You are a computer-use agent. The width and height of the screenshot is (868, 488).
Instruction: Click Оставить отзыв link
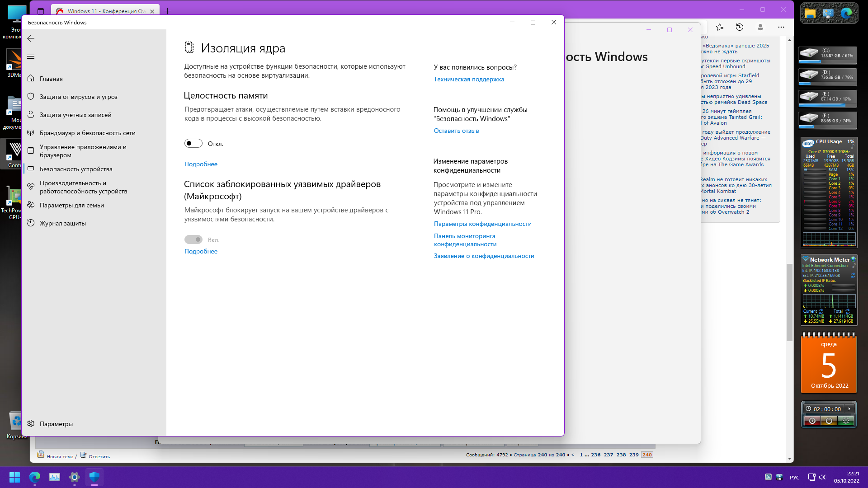(x=456, y=131)
